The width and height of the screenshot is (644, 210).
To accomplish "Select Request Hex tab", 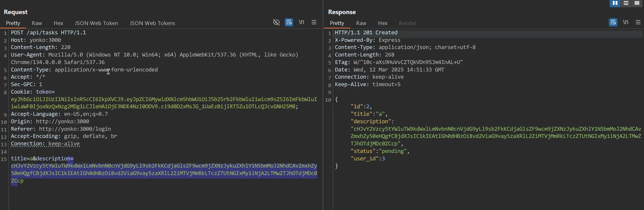I will tap(58, 23).
